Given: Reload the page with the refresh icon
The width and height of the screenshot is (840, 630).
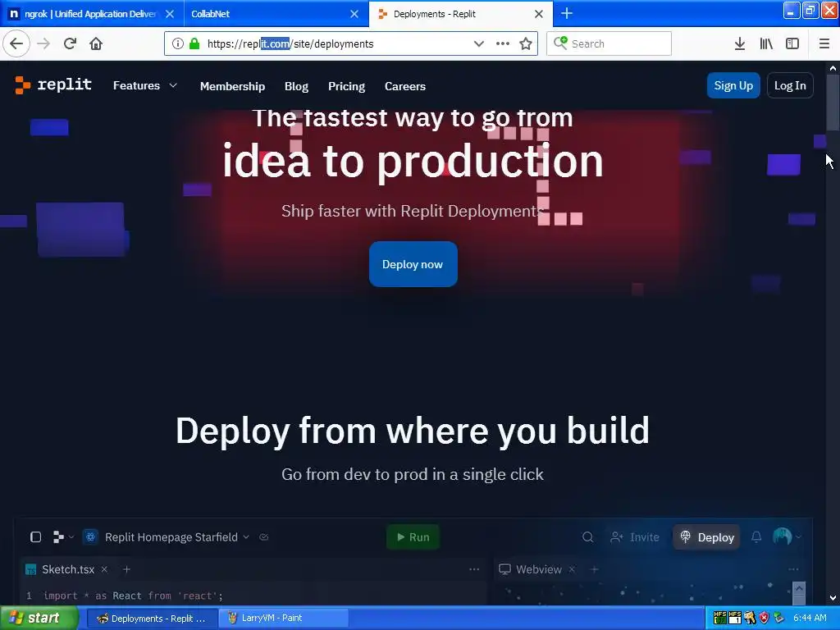Looking at the screenshot, I should (70, 43).
